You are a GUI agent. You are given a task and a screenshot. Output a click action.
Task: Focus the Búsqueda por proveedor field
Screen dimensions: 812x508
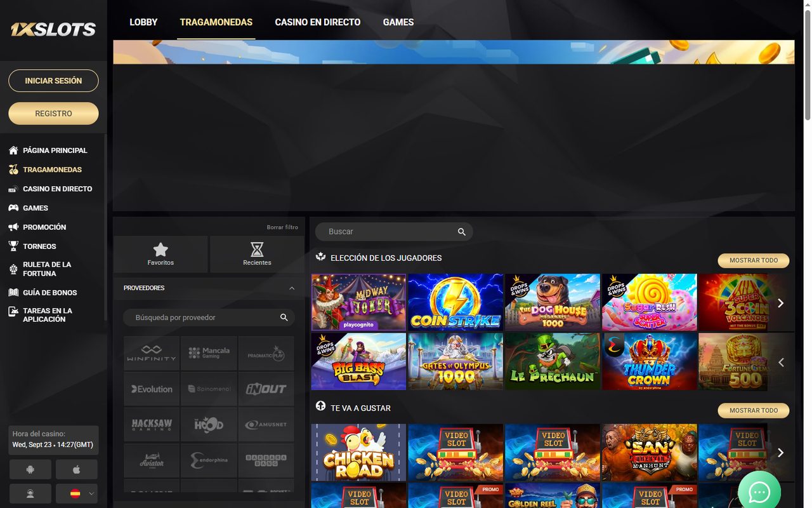[209, 317]
